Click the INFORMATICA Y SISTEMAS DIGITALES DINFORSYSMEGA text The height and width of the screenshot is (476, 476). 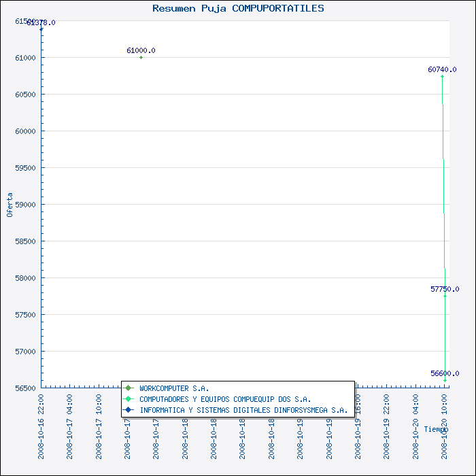click(x=243, y=410)
